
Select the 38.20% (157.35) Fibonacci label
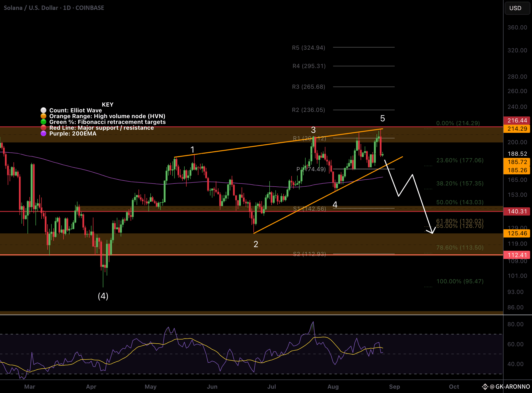pos(460,183)
